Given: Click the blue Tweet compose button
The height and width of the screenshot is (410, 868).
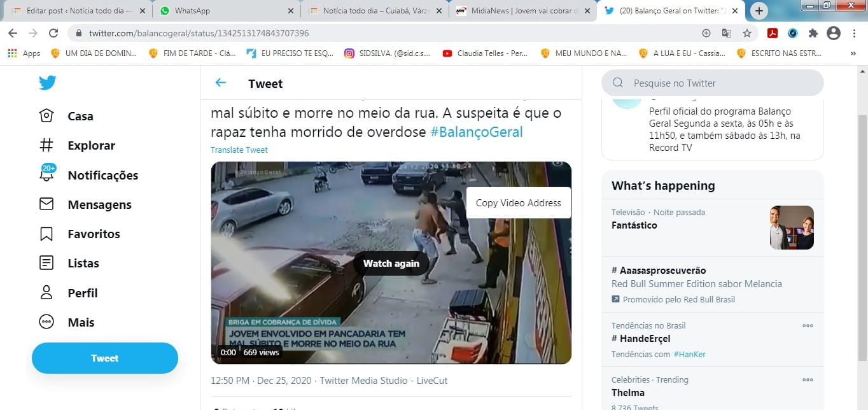Looking at the screenshot, I should 105,358.
